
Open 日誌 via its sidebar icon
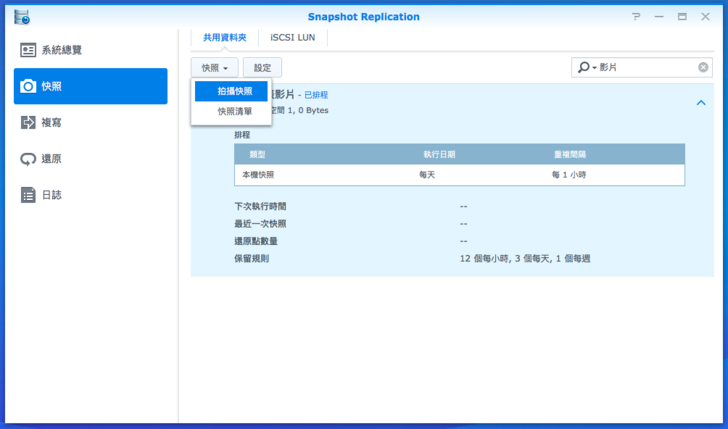pyautogui.click(x=28, y=195)
